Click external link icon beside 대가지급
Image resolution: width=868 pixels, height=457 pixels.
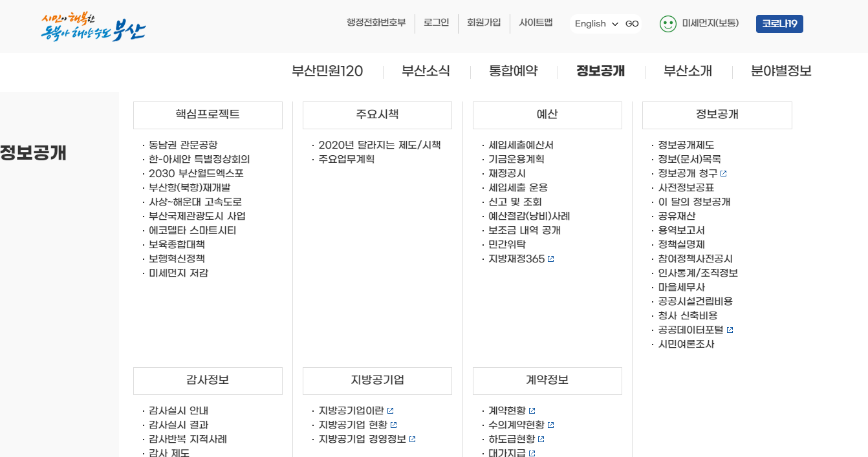[x=532, y=454]
